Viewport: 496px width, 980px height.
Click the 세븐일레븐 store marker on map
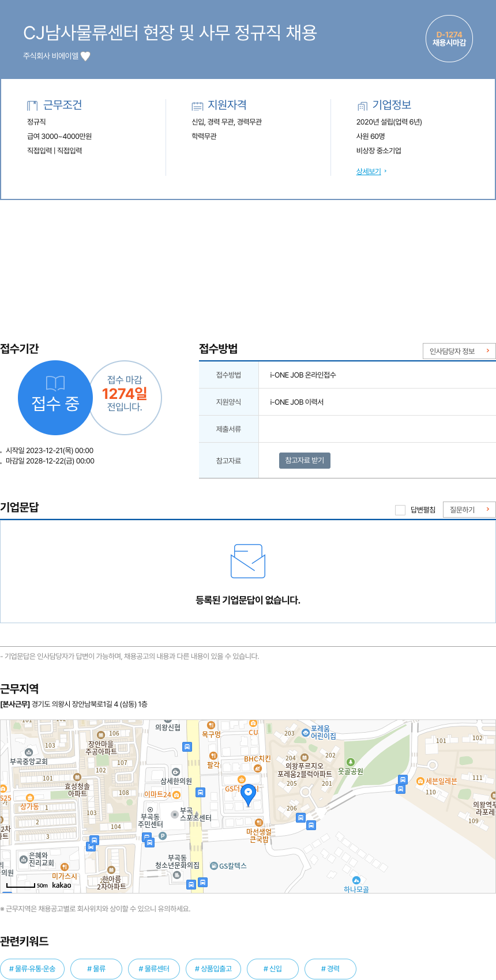tap(420, 781)
